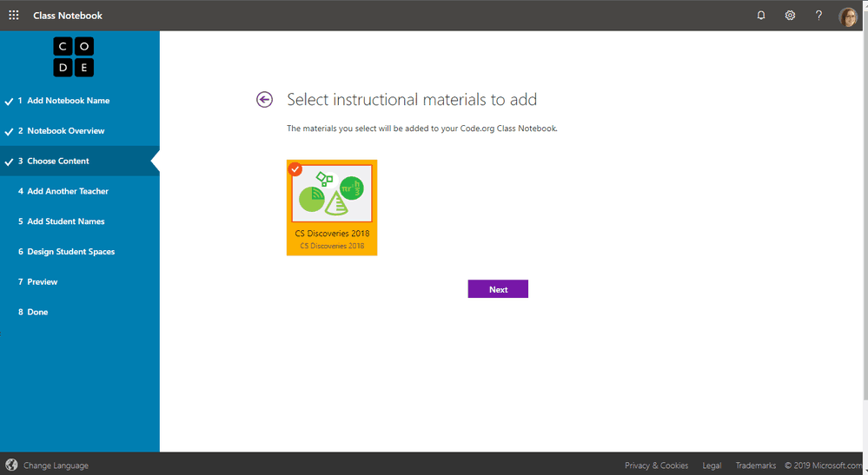Jump to step 5 Add Student Names
This screenshot has width=868, height=475.
pos(65,221)
